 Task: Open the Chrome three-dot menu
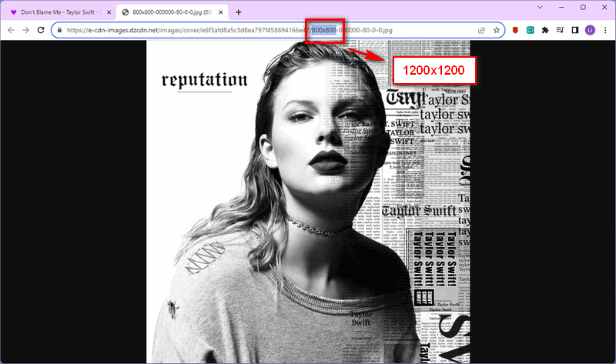605,30
